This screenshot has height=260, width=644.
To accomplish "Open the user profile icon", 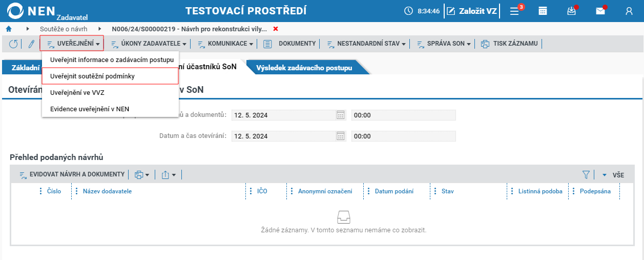I will click(629, 11).
